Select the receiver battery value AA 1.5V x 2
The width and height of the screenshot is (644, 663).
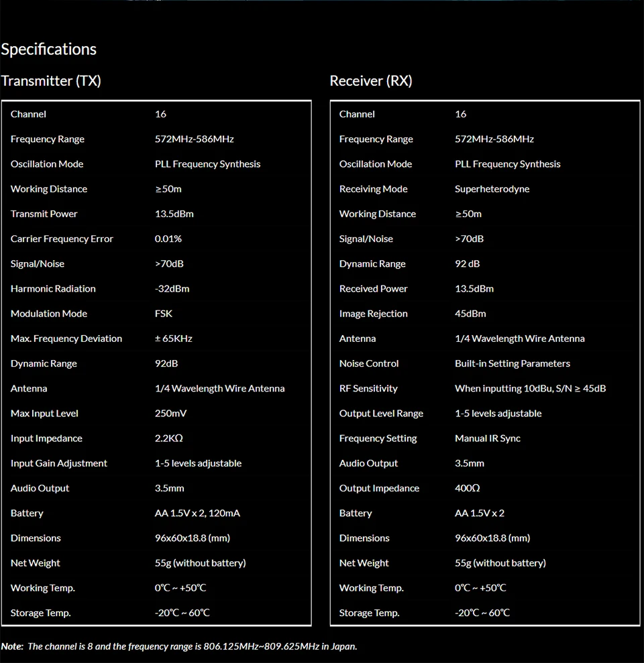click(x=480, y=514)
